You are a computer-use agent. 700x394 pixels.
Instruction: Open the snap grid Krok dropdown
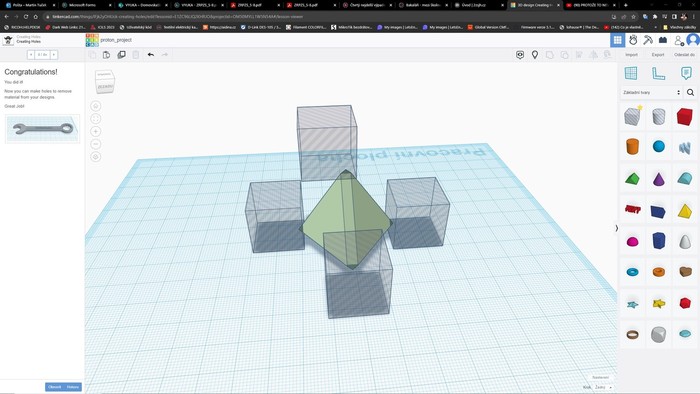click(x=604, y=387)
